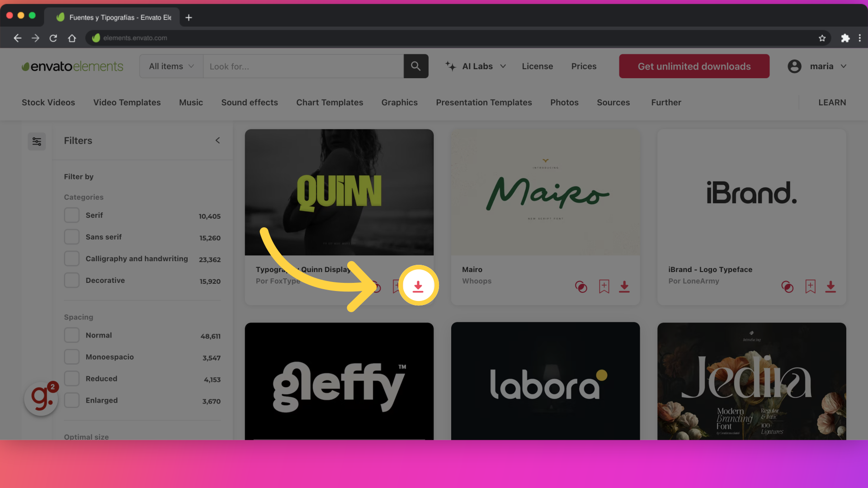Click the Get unlimited downloads button
Screen dimensions: 868x488
(x=694, y=66)
